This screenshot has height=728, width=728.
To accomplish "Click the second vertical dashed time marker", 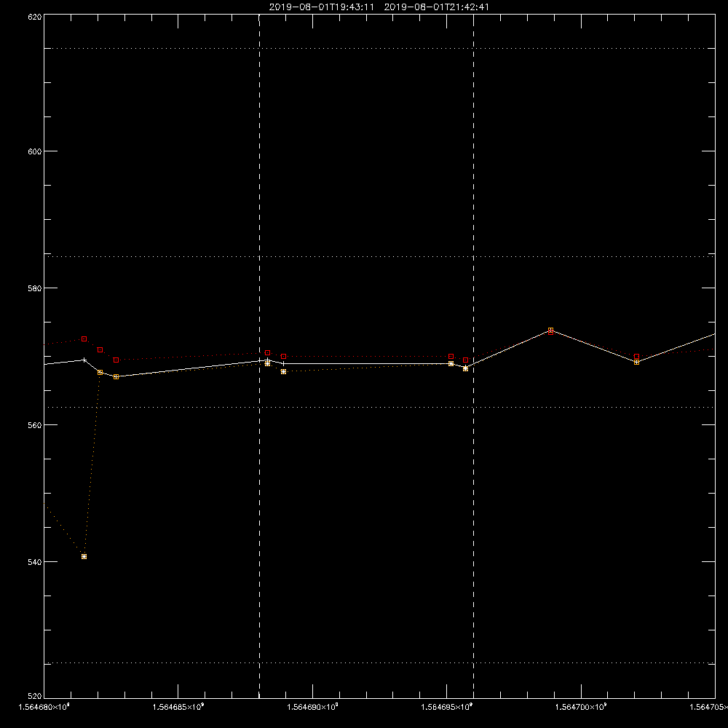I will [x=474, y=356].
